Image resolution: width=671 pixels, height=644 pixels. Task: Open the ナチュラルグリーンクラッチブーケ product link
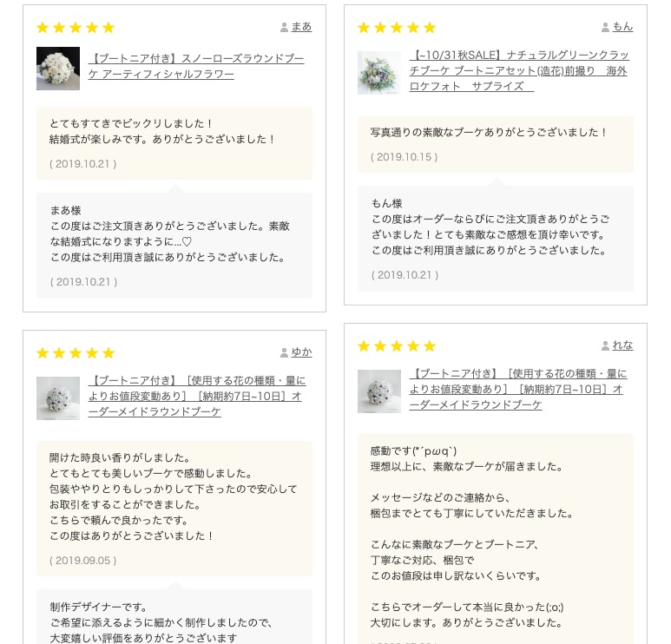pyautogui.click(x=518, y=70)
